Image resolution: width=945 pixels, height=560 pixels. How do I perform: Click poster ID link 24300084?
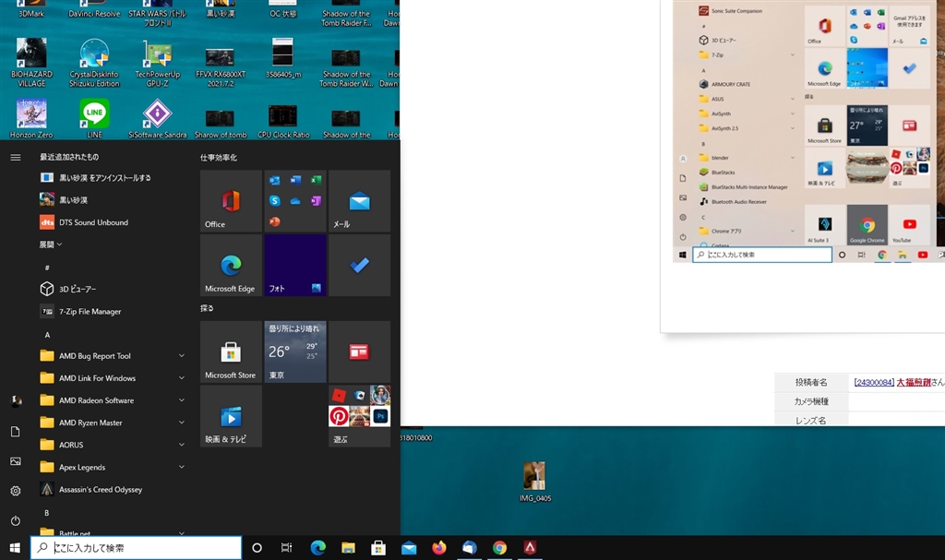[874, 382]
